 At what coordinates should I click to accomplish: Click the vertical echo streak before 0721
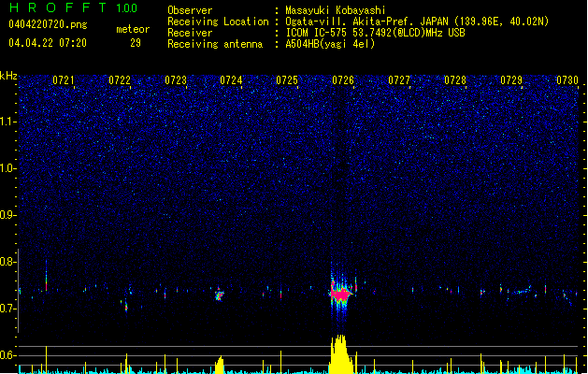pos(46,276)
